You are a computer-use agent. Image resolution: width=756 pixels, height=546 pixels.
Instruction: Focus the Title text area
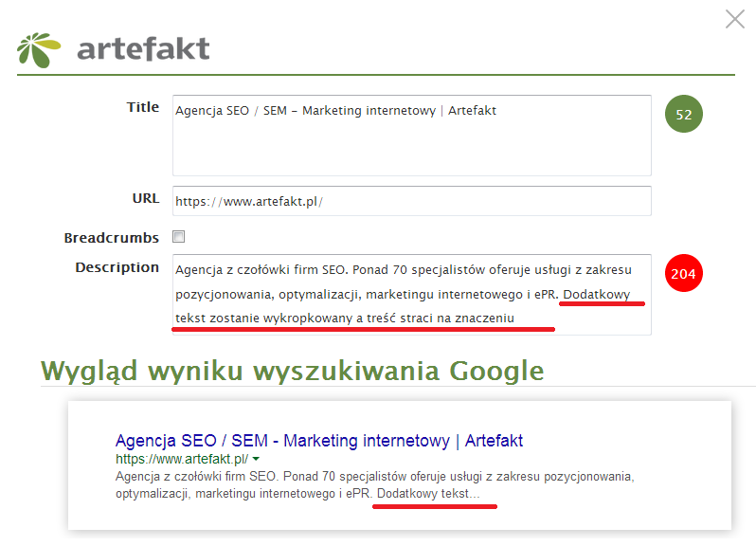pyautogui.click(x=412, y=136)
